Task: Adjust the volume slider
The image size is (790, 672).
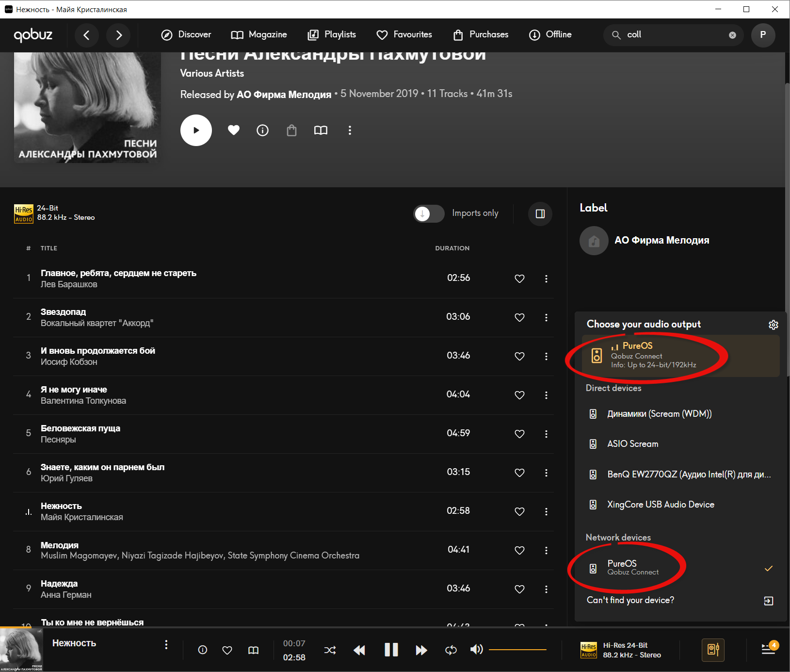Action: tap(517, 649)
